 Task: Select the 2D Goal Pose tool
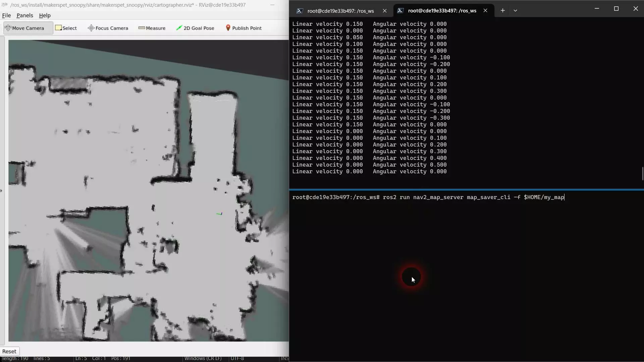(x=195, y=28)
